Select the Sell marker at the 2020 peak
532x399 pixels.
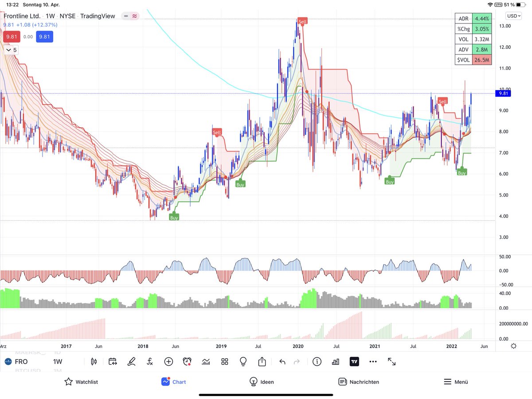pyautogui.click(x=303, y=21)
